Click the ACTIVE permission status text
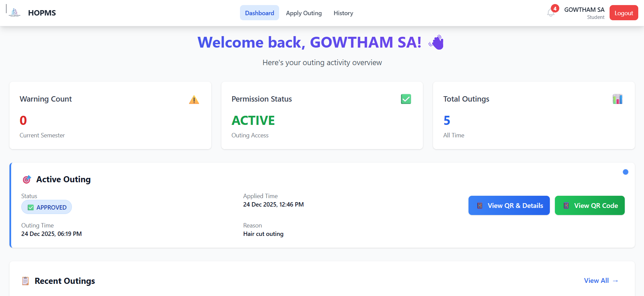This screenshot has height=296, width=644. point(253,120)
